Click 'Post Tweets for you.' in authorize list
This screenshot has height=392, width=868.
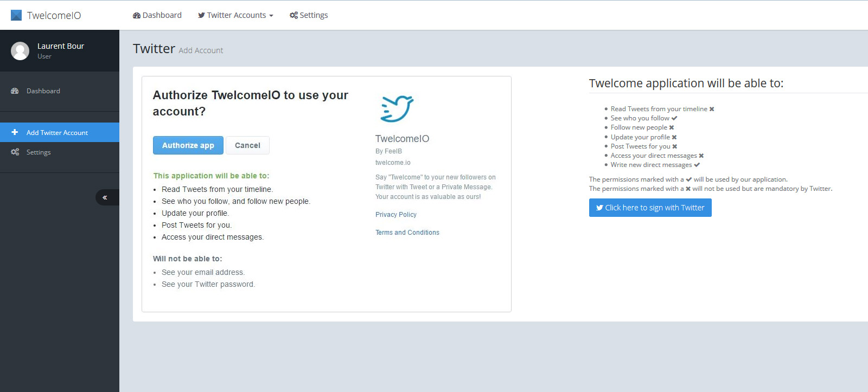coord(196,225)
